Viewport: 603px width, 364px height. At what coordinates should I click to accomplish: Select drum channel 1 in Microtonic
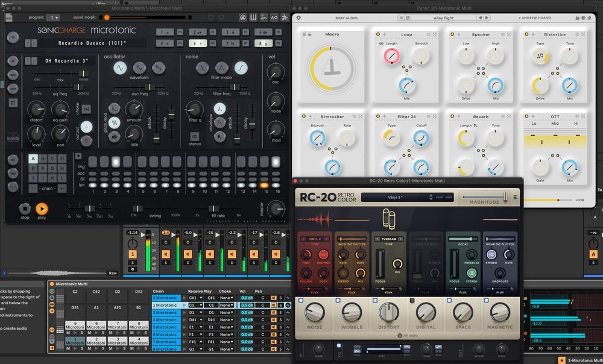pos(165,32)
